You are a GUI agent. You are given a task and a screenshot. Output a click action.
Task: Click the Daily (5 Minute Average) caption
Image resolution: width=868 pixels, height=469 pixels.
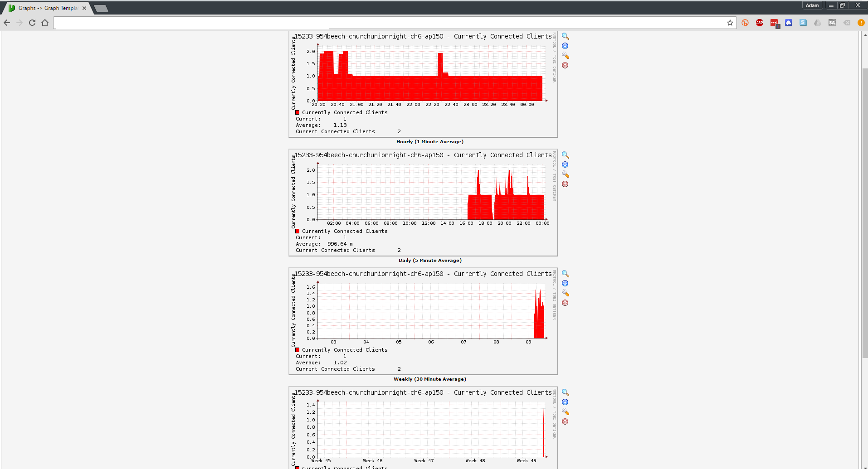[430, 261]
